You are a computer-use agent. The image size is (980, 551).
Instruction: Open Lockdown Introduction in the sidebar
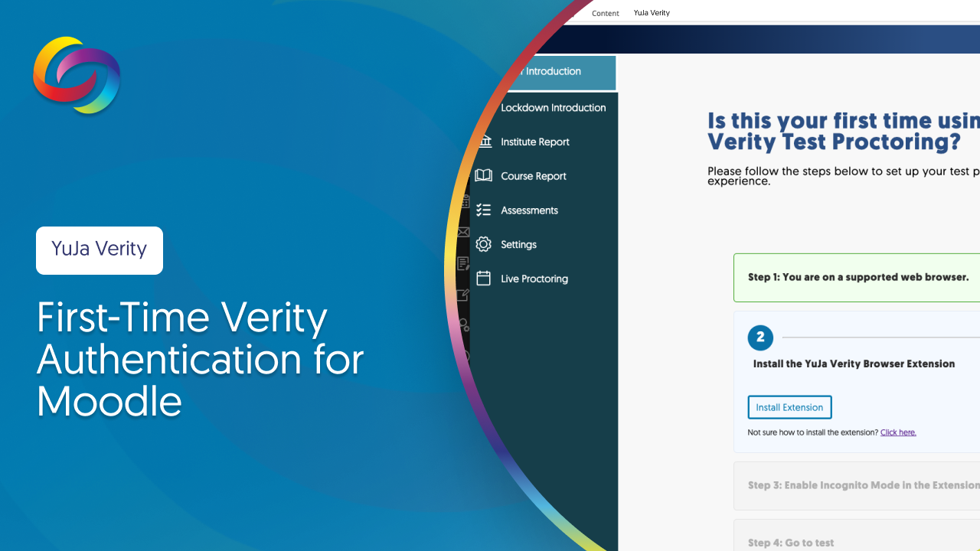pos(553,108)
